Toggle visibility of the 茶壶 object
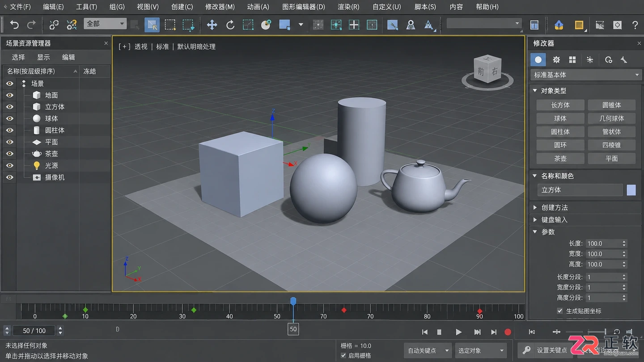644x362 pixels. [9, 154]
